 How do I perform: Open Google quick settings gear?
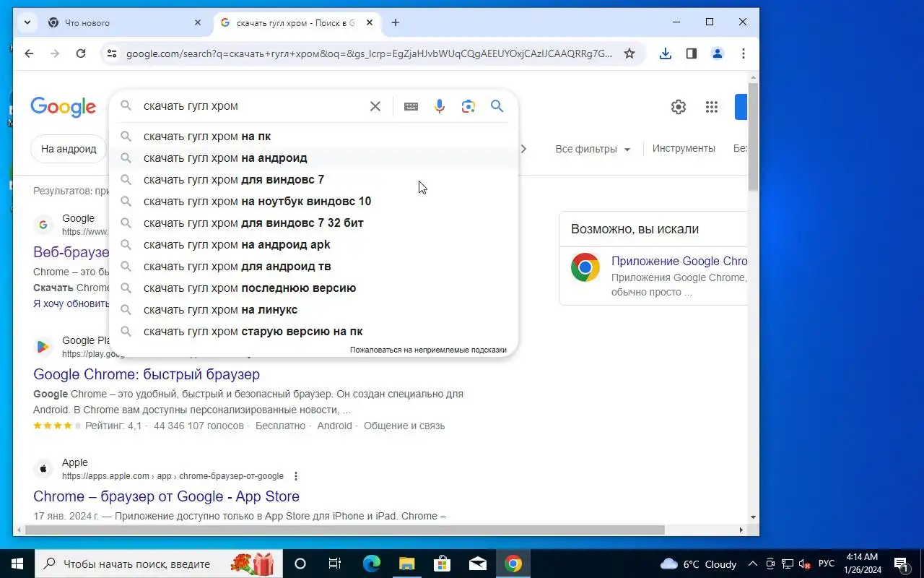[x=679, y=107]
